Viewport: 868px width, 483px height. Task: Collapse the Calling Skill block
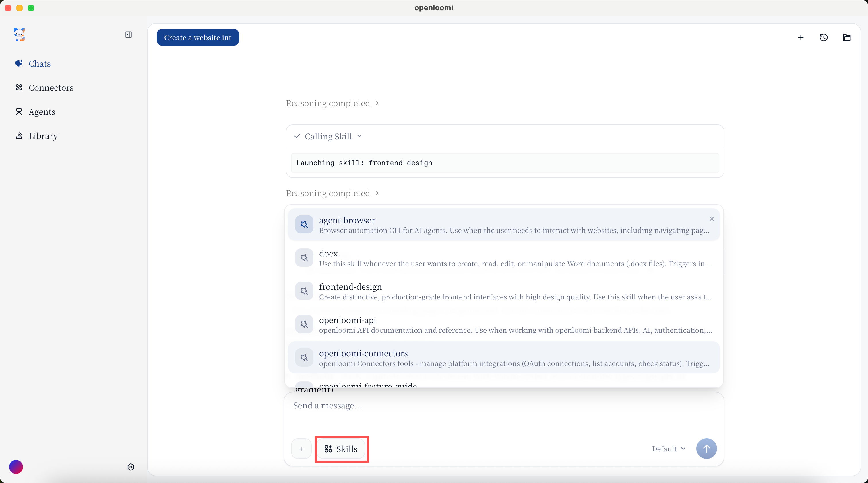[x=328, y=136]
